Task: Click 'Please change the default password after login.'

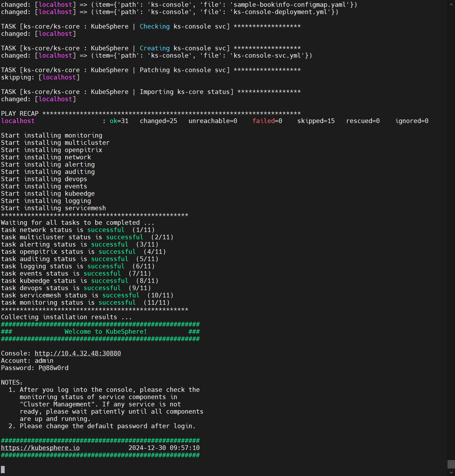Action: click(108, 426)
